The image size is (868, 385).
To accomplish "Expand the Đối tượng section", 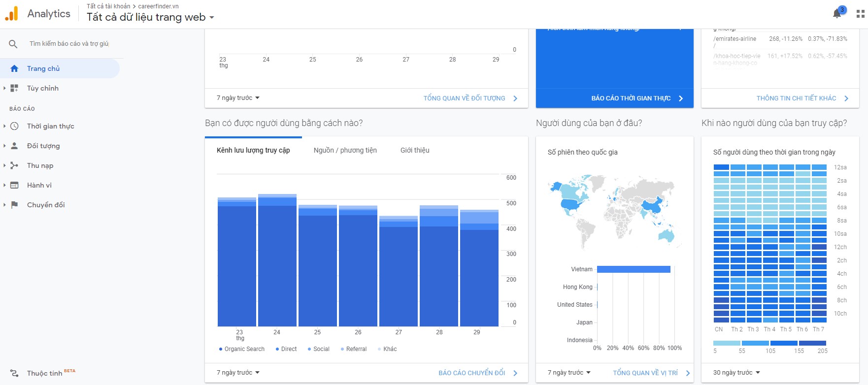I will pos(4,146).
